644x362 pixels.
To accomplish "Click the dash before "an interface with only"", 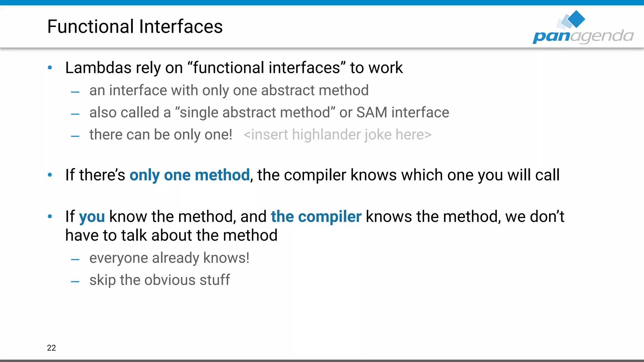I will coord(75,92).
